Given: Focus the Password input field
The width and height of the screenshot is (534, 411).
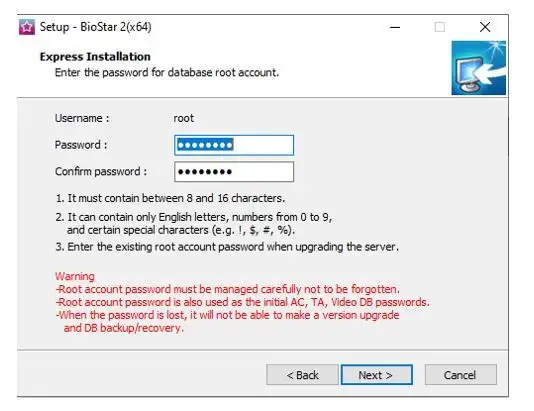Looking at the screenshot, I should [234, 145].
